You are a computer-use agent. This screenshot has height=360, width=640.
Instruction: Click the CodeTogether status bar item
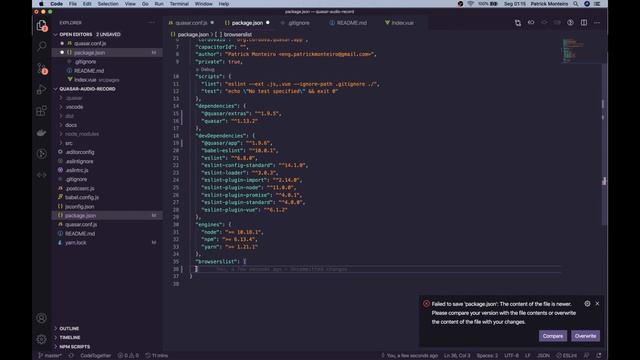[x=96, y=356]
